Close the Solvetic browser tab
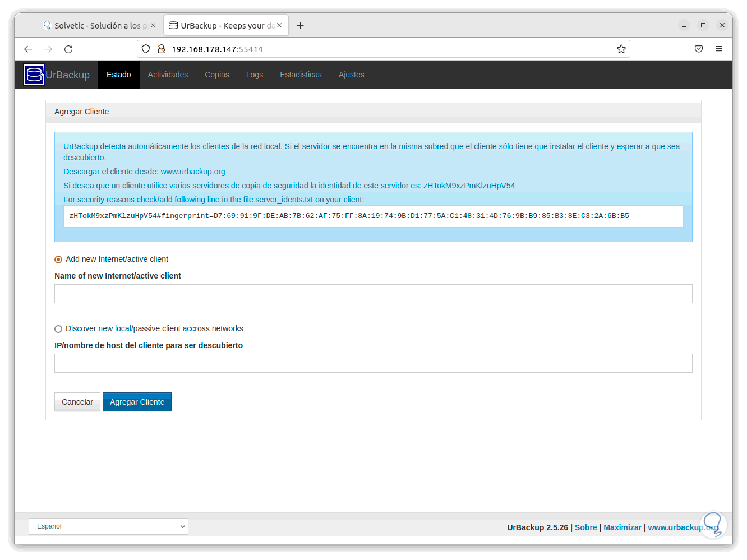The width and height of the screenshot is (747, 560). point(153,25)
